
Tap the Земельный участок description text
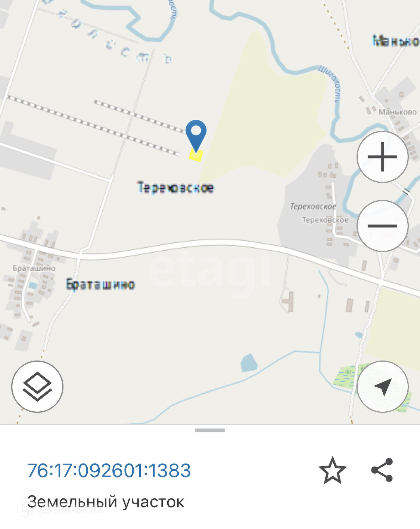(x=106, y=502)
